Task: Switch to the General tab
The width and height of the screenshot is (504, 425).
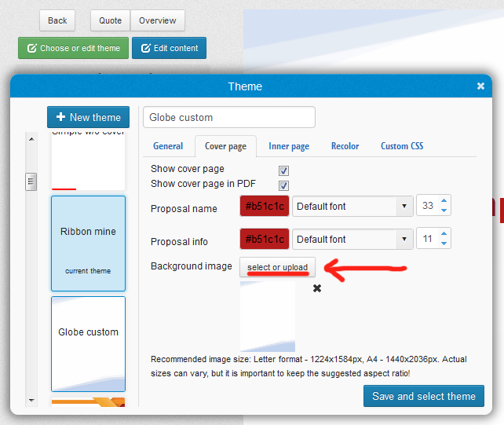Action: pyautogui.click(x=168, y=146)
